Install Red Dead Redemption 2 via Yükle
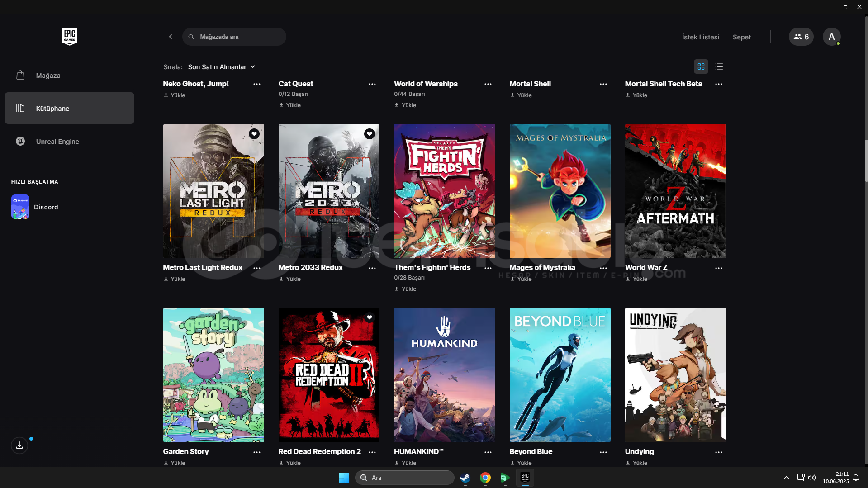 [290, 463]
